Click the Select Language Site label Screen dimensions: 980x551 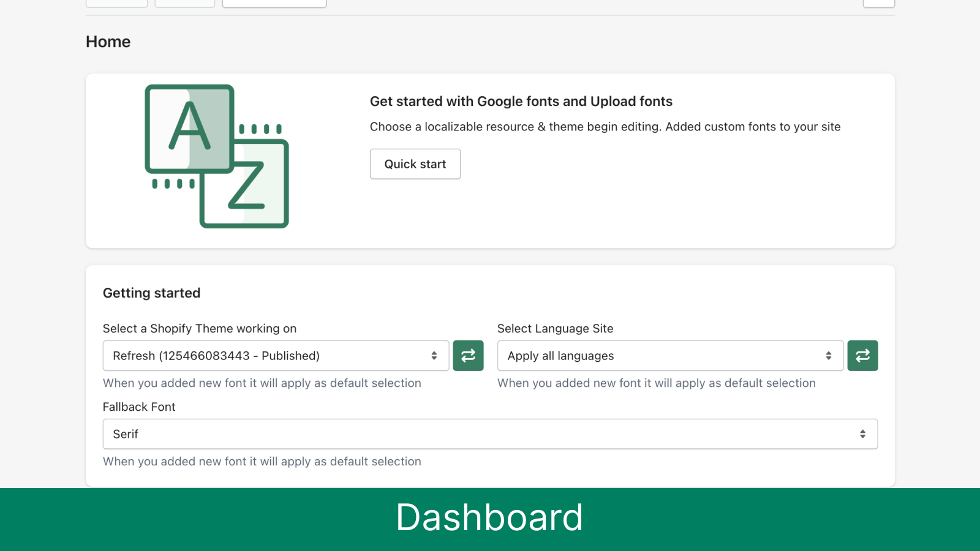(x=555, y=328)
